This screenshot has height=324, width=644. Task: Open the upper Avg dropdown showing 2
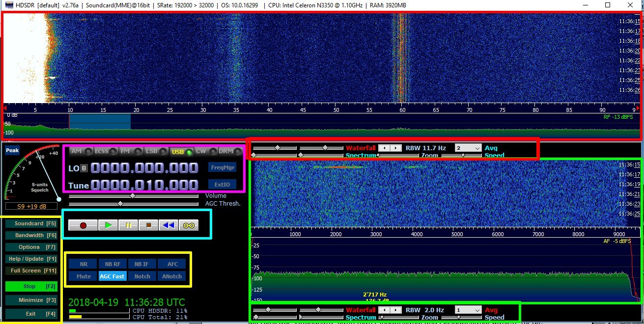tap(468, 148)
